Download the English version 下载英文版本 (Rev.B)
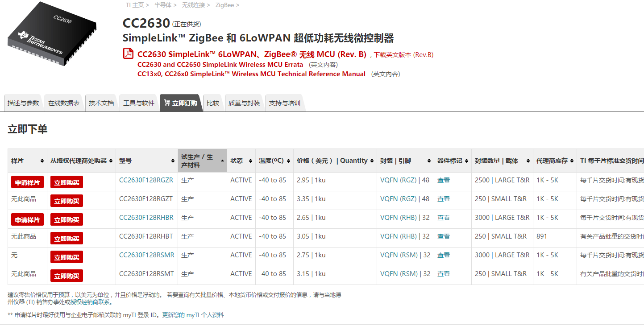The width and height of the screenshot is (644, 326). tap(403, 55)
